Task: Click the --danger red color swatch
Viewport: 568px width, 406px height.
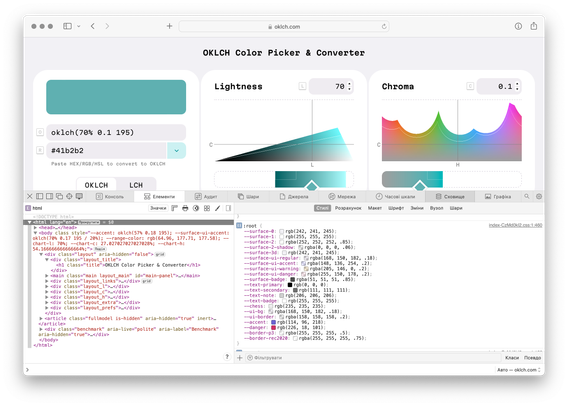Action: [x=273, y=327]
